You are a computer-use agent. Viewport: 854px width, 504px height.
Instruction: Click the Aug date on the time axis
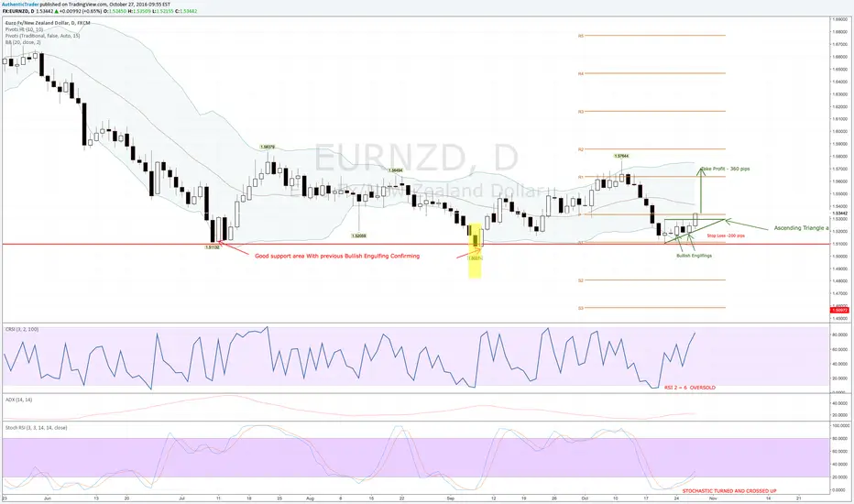pyautogui.click(x=311, y=498)
